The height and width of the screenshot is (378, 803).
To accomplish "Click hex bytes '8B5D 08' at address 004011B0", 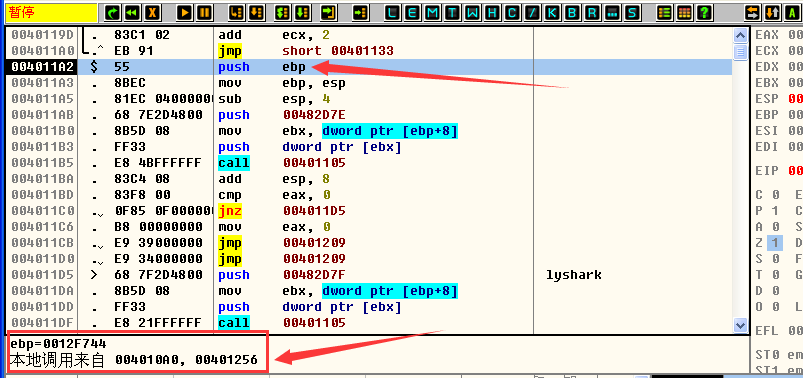I will click(x=142, y=131).
